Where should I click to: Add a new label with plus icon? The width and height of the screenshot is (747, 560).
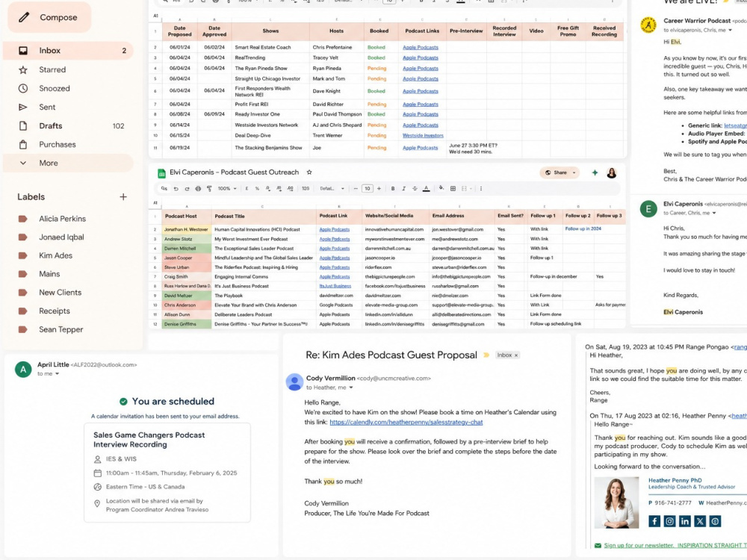click(x=123, y=196)
